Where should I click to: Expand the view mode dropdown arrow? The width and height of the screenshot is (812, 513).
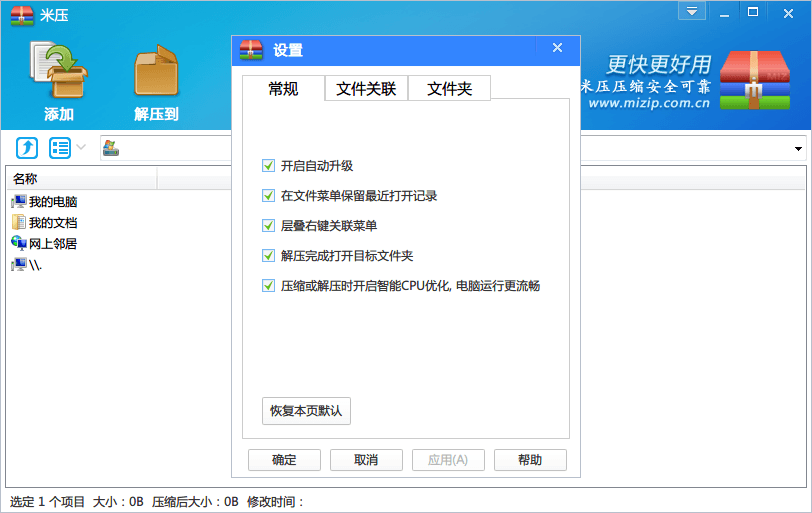click(x=81, y=148)
